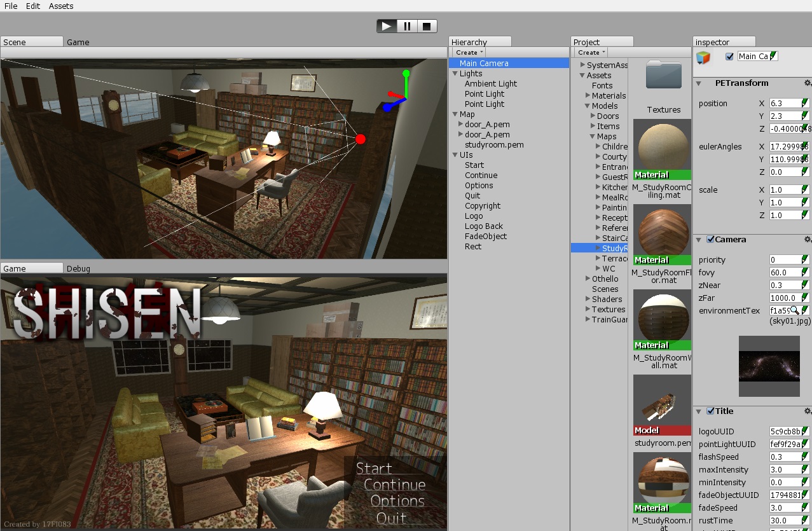Screen dimensions: 812x531
Task: Click the environmentTex magnifier picker icon
Action: (794, 310)
